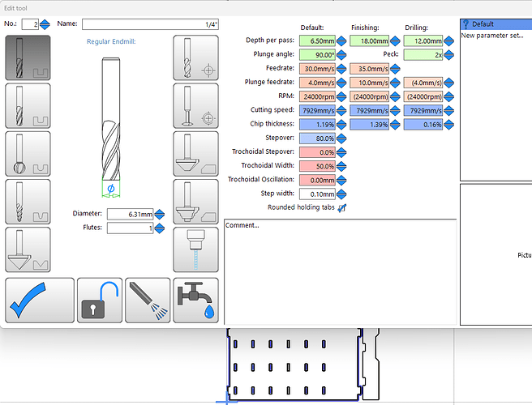Click the water tap coolant icon

pyautogui.click(x=195, y=301)
